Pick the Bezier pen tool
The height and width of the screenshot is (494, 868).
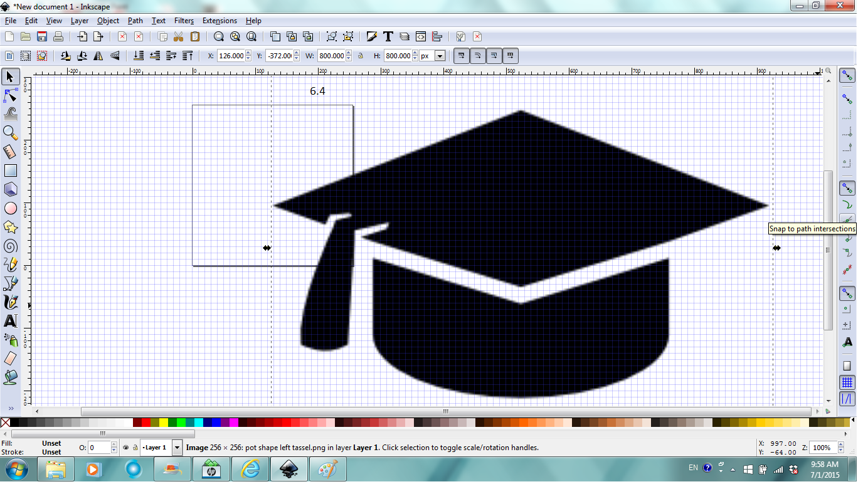point(10,283)
